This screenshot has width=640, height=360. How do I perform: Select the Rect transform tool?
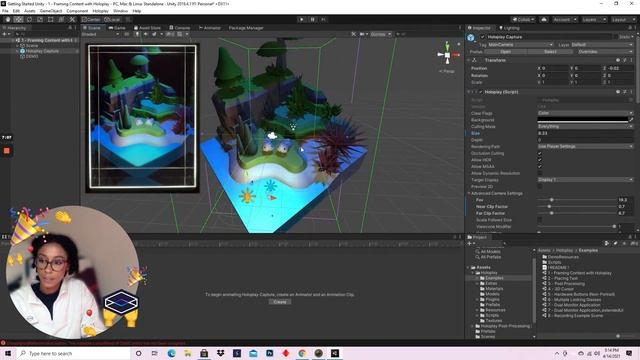[51, 19]
